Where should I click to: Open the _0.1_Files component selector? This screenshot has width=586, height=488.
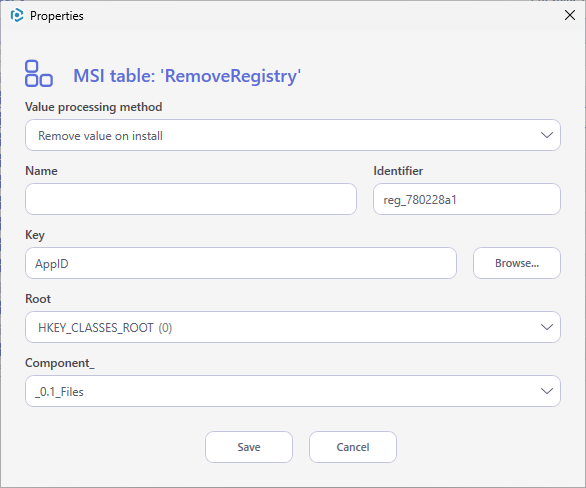pyautogui.click(x=293, y=391)
